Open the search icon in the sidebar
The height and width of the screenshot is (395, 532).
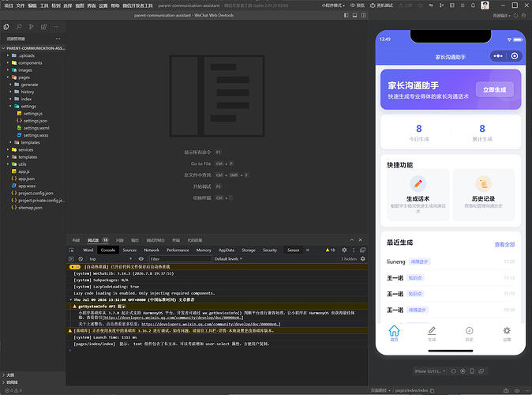pos(19,27)
